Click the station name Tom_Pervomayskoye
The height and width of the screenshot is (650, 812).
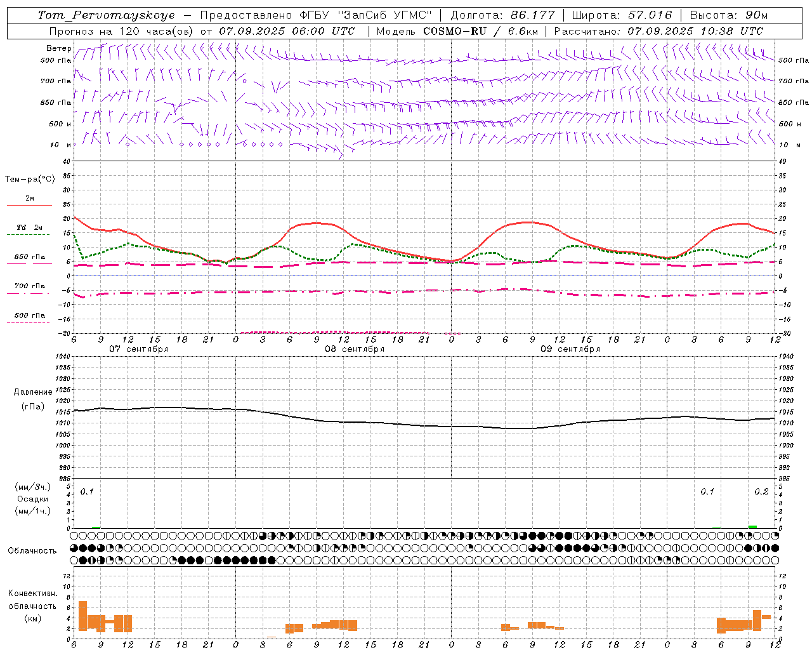point(106,15)
